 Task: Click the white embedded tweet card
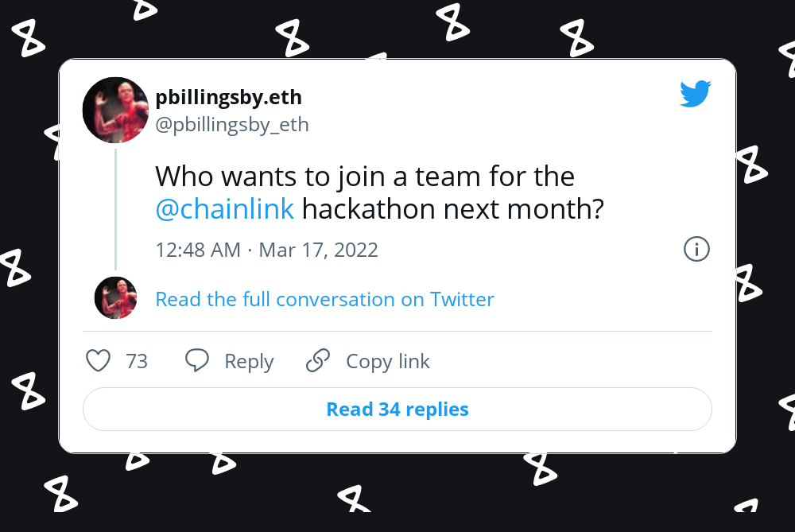pos(397,254)
